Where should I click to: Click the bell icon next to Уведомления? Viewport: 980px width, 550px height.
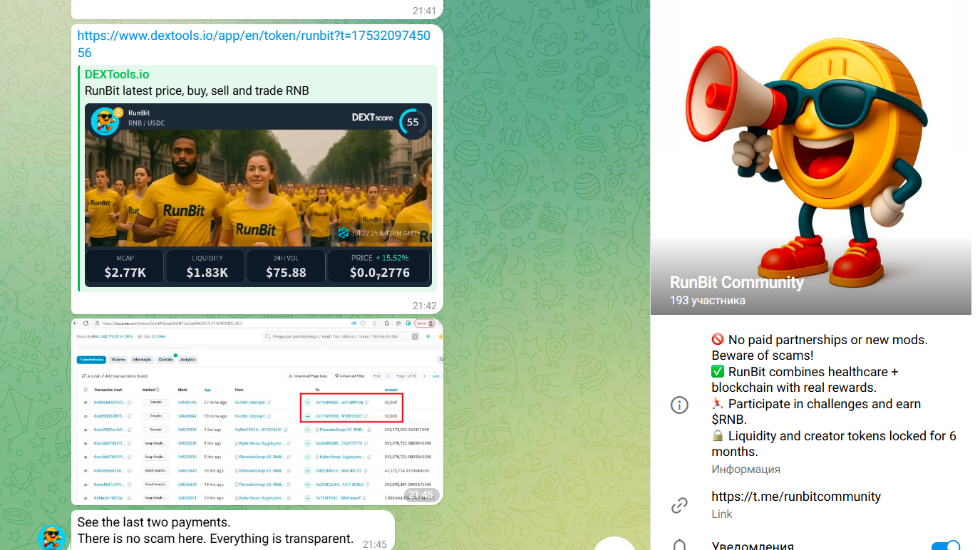(680, 546)
